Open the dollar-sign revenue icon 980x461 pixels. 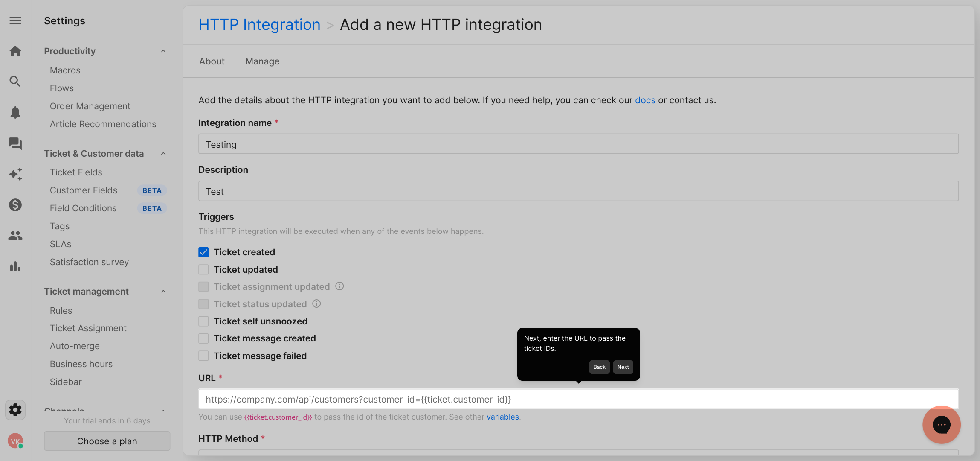(x=15, y=205)
